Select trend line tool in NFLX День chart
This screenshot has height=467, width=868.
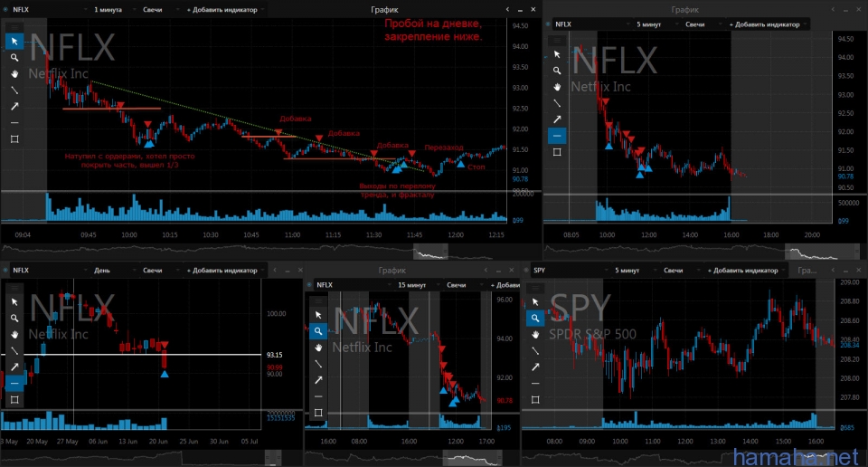[14, 350]
